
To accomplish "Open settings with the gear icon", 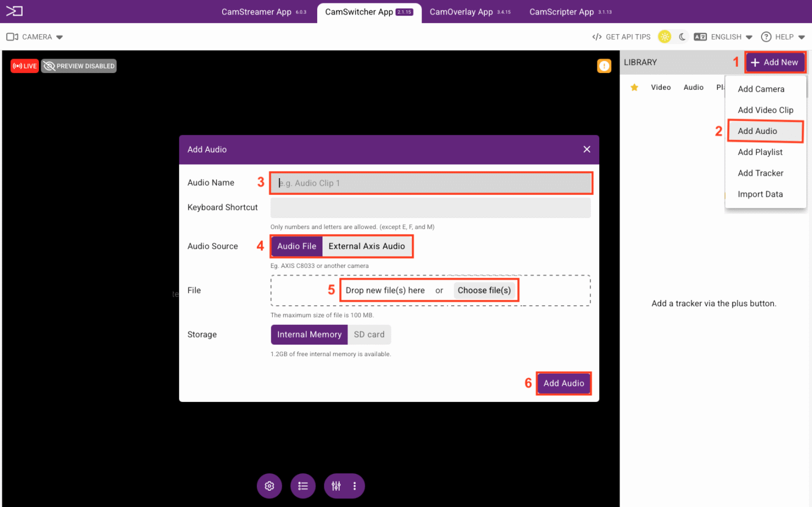I will pos(269,486).
